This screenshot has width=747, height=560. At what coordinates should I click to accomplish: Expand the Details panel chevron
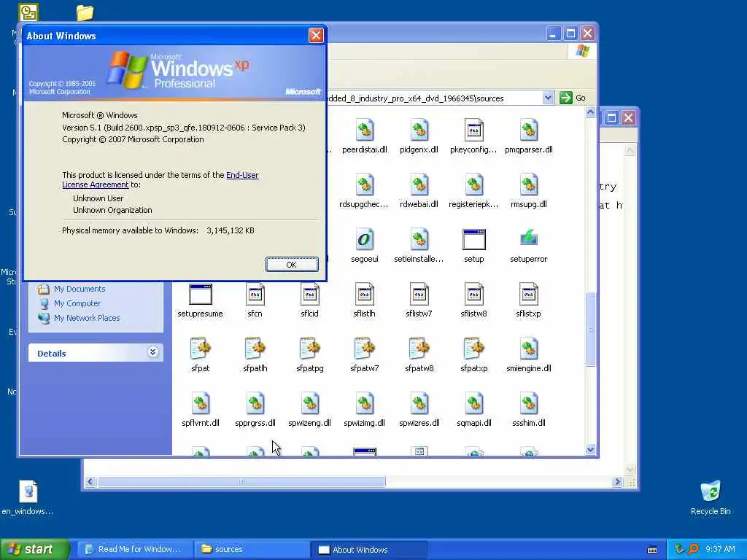point(152,352)
